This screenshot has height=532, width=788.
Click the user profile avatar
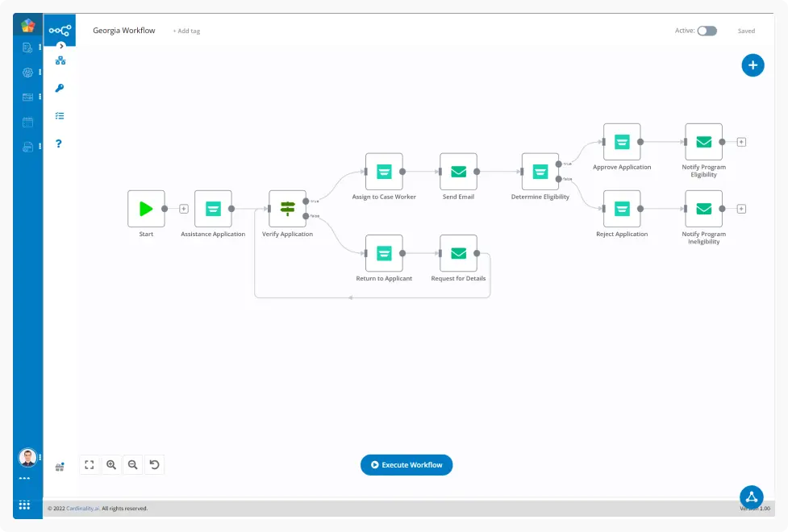(27, 458)
